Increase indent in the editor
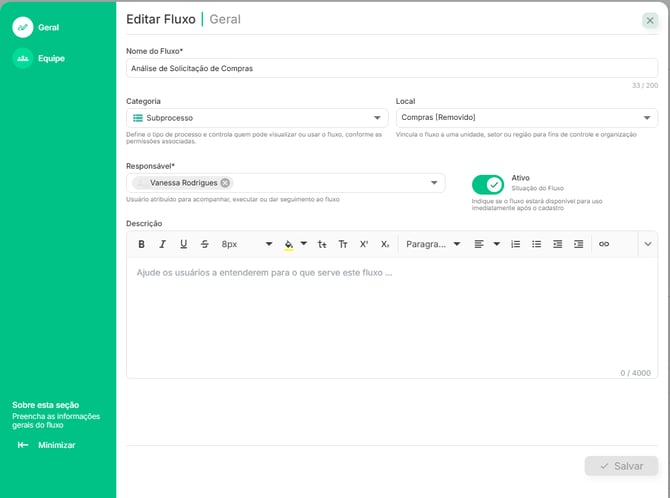670x498 pixels. [x=579, y=244]
